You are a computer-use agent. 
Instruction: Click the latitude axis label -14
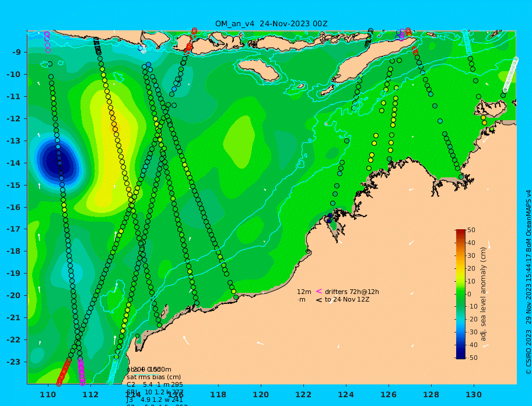15,163
